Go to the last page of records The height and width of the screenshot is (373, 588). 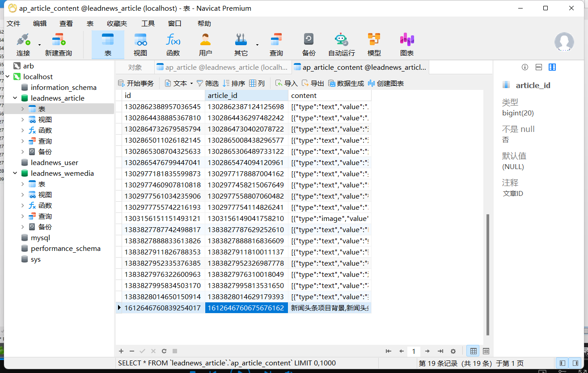click(440, 351)
